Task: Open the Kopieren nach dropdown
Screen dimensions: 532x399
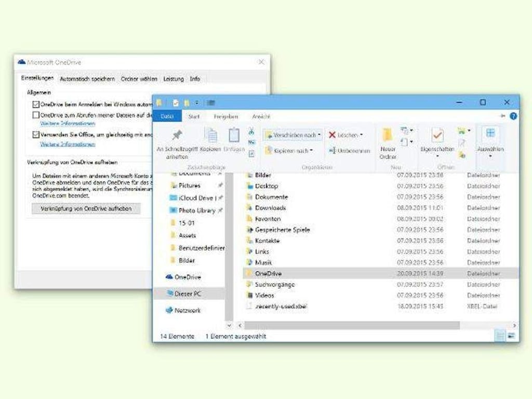Action: 289,150
